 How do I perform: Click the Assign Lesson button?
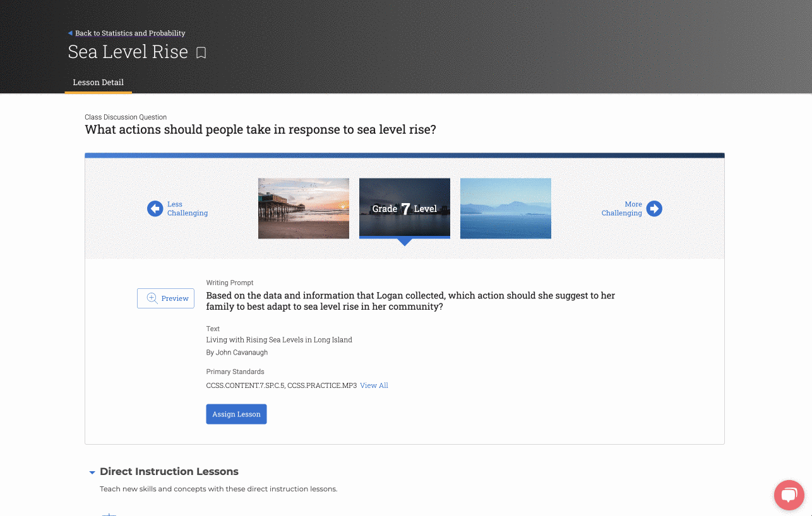[x=236, y=414]
